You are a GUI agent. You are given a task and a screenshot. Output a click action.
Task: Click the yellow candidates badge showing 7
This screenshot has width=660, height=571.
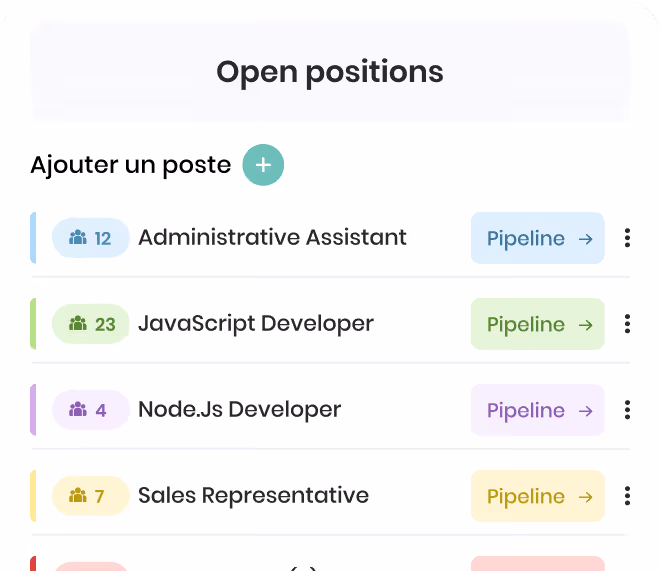coord(90,496)
